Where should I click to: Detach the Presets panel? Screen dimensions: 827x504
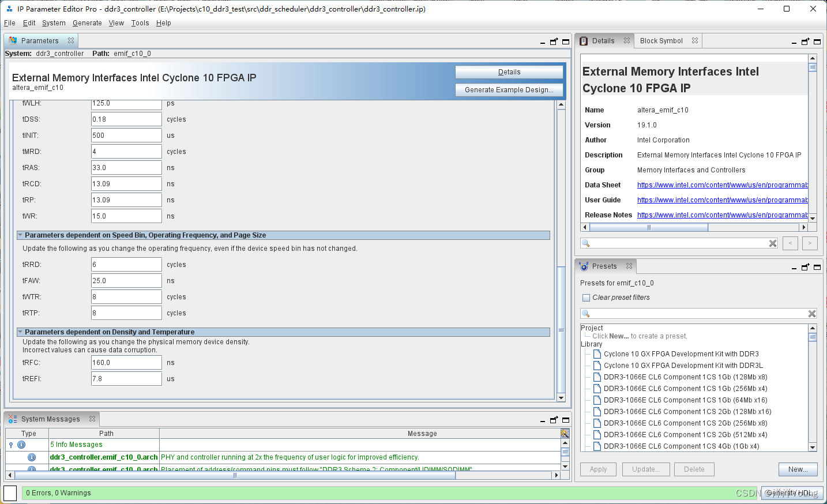[806, 267]
